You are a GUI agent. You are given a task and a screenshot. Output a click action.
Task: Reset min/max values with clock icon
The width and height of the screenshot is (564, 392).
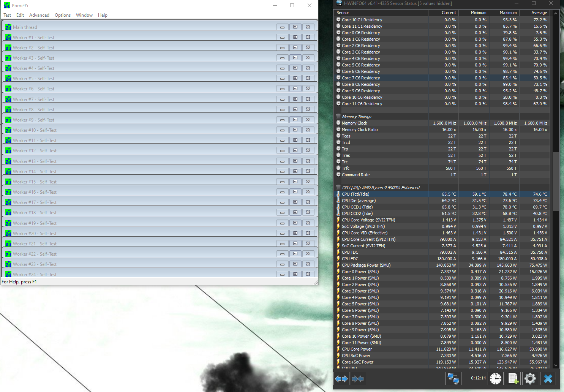[x=496, y=378]
